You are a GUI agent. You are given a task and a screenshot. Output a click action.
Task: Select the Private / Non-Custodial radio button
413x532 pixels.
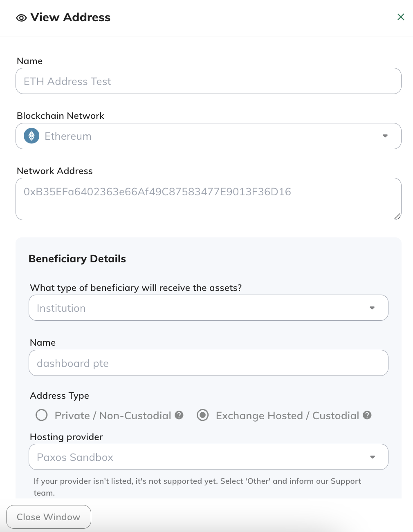(42, 415)
